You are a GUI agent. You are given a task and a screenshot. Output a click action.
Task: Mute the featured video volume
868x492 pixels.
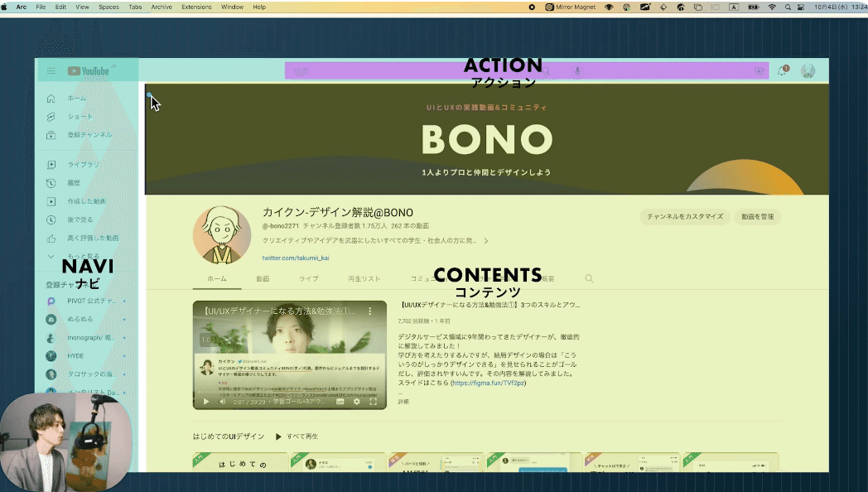point(223,402)
